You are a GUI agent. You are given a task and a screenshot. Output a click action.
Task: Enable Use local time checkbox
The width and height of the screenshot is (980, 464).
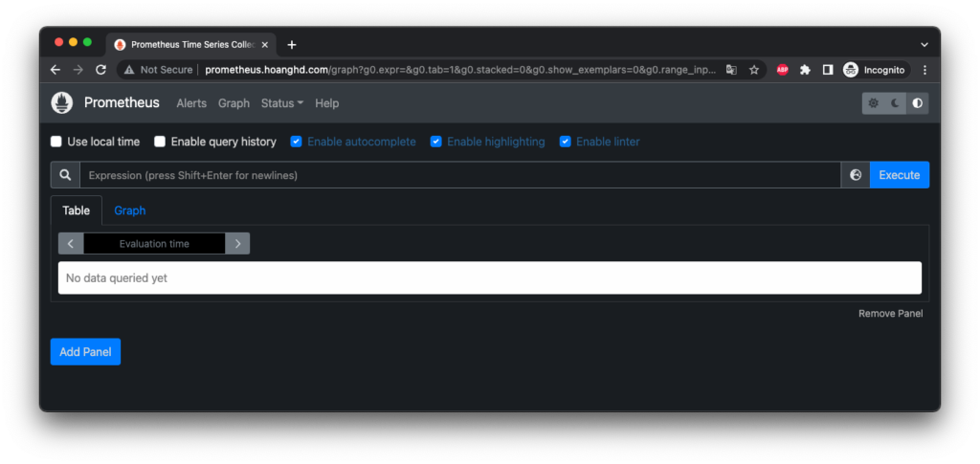pos(56,142)
